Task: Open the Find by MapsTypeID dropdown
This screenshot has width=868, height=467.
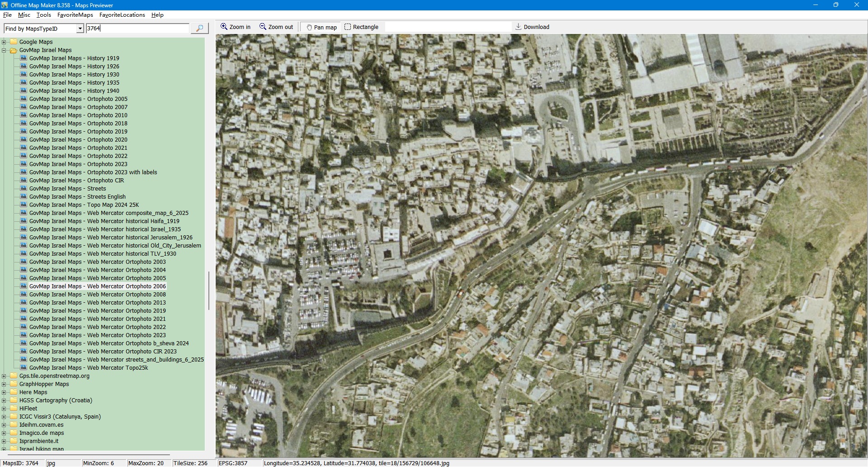Action: pos(80,29)
